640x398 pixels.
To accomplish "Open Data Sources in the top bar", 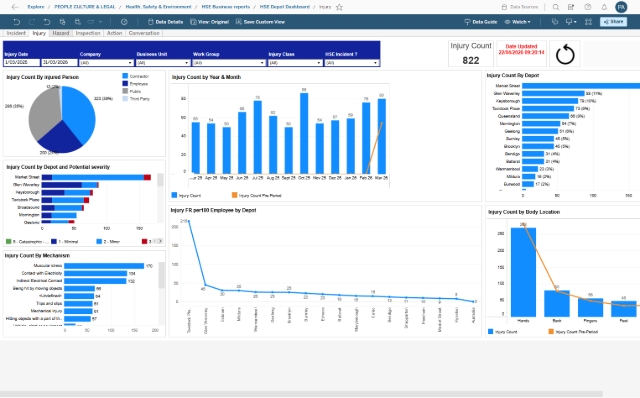I will tap(520, 7).
